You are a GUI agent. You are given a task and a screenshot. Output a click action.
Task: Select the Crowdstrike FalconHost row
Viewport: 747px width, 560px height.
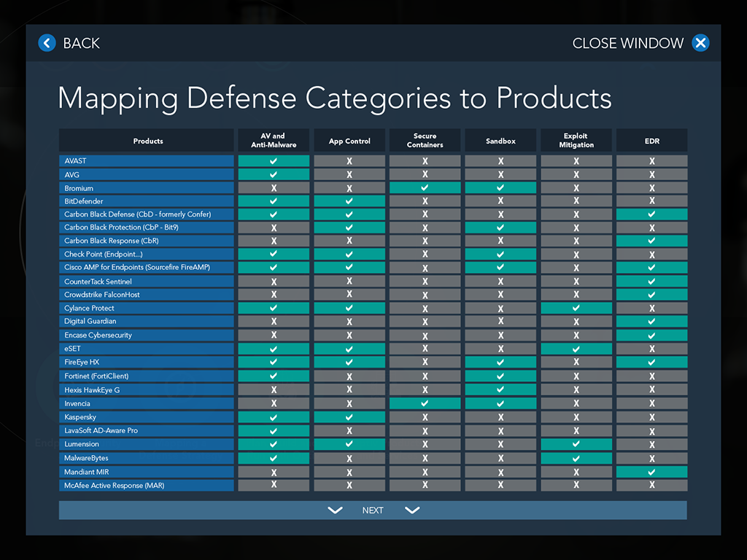tap(146, 295)
